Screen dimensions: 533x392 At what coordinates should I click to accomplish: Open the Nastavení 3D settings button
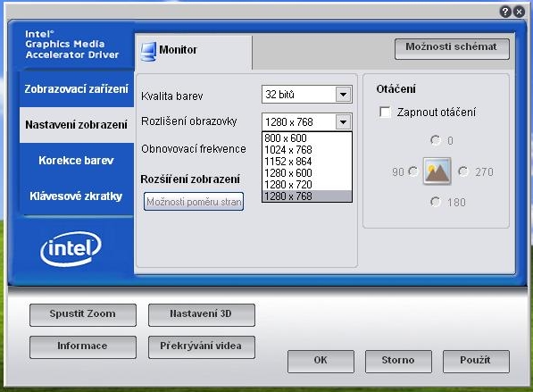point(202,315)
